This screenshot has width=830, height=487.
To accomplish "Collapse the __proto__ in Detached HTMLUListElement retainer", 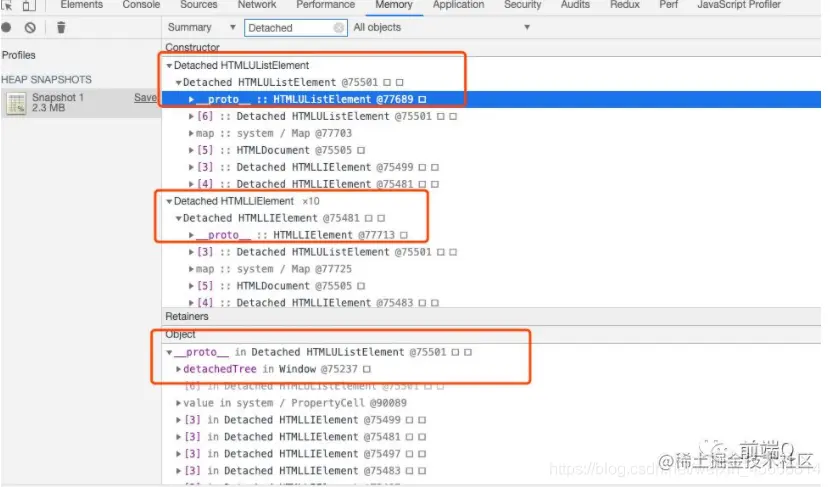I will pos(169,352).
